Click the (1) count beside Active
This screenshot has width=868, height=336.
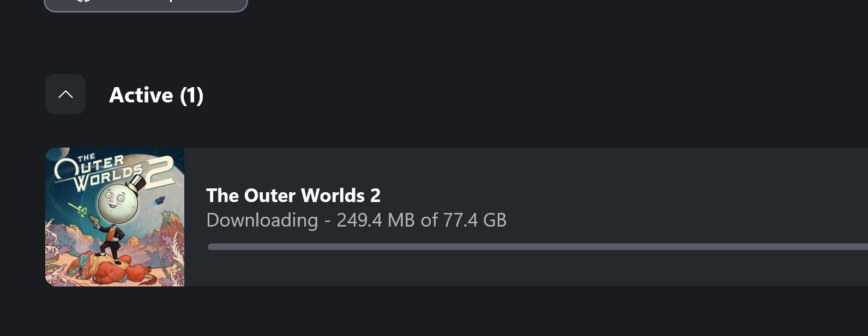tap(191, 95)
